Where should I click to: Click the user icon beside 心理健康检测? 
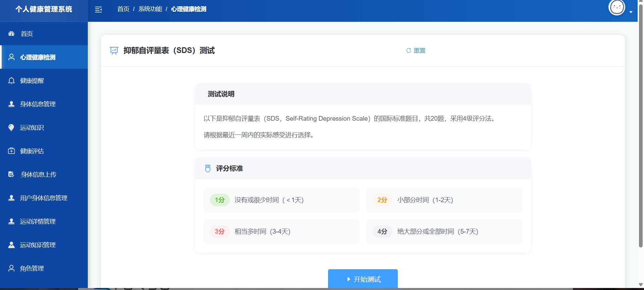coord(11,57)
